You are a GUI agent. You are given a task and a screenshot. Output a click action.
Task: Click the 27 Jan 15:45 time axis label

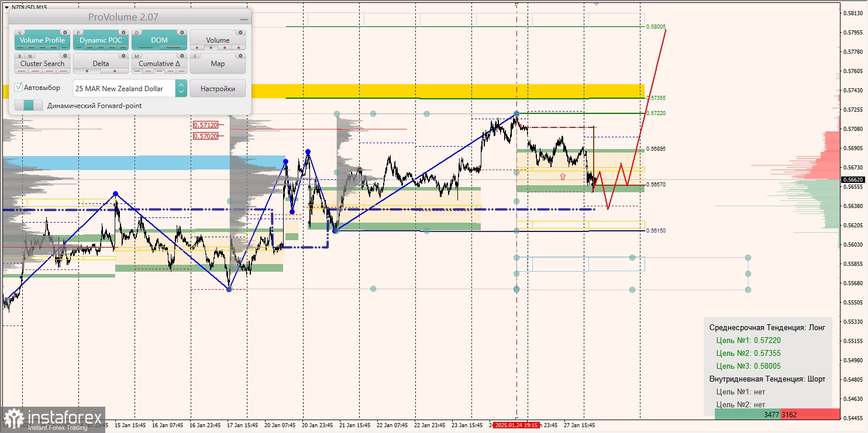pyautogui.click(x=579, y=425)
